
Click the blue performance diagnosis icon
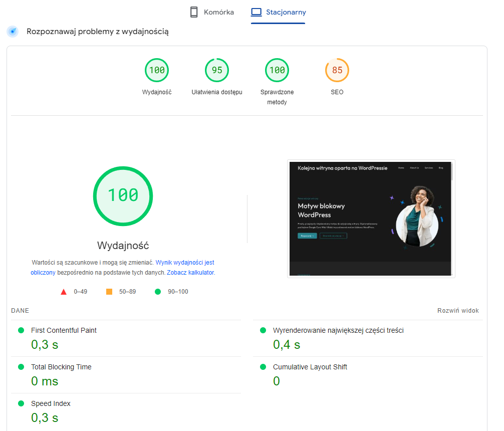(13, 32)
